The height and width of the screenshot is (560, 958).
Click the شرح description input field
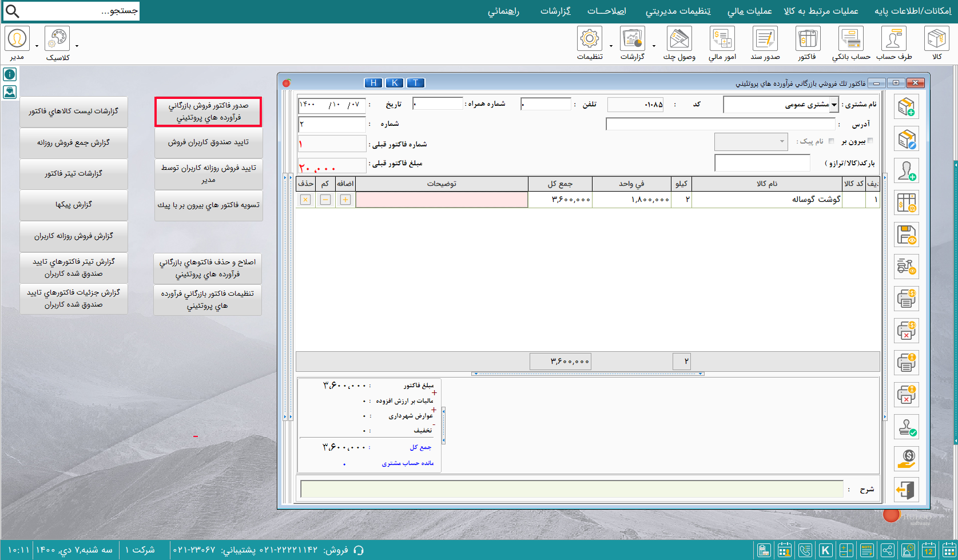tap(571, 489)
